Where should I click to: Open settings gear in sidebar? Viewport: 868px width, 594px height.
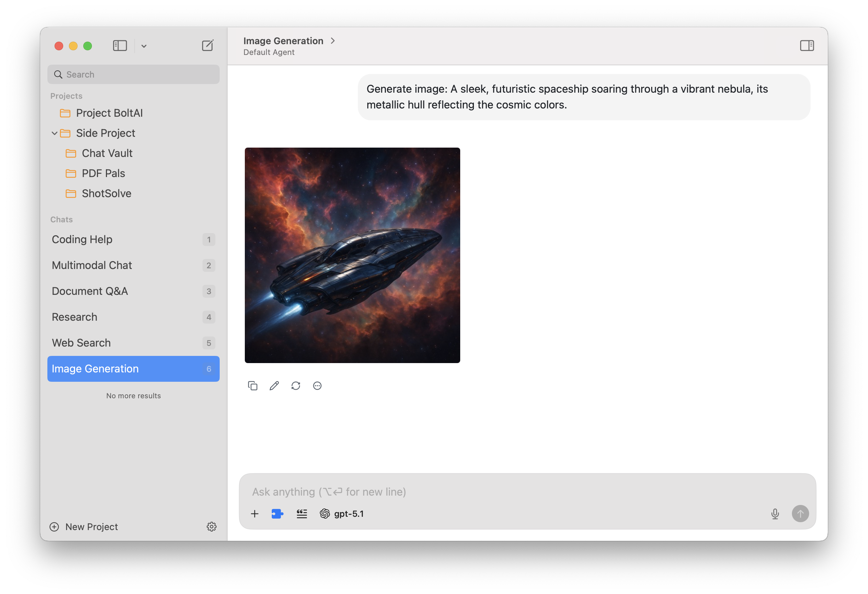tap(211, 526)
